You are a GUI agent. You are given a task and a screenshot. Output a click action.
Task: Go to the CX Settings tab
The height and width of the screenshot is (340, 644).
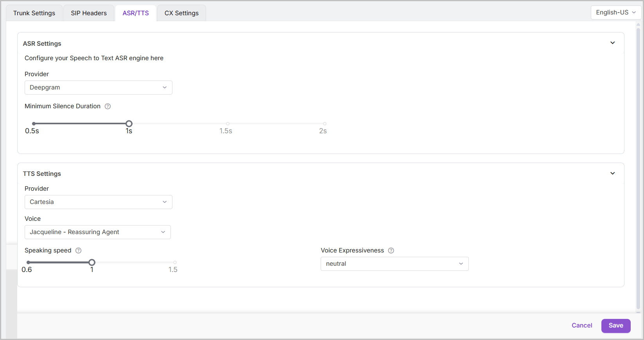coord(181,13)
